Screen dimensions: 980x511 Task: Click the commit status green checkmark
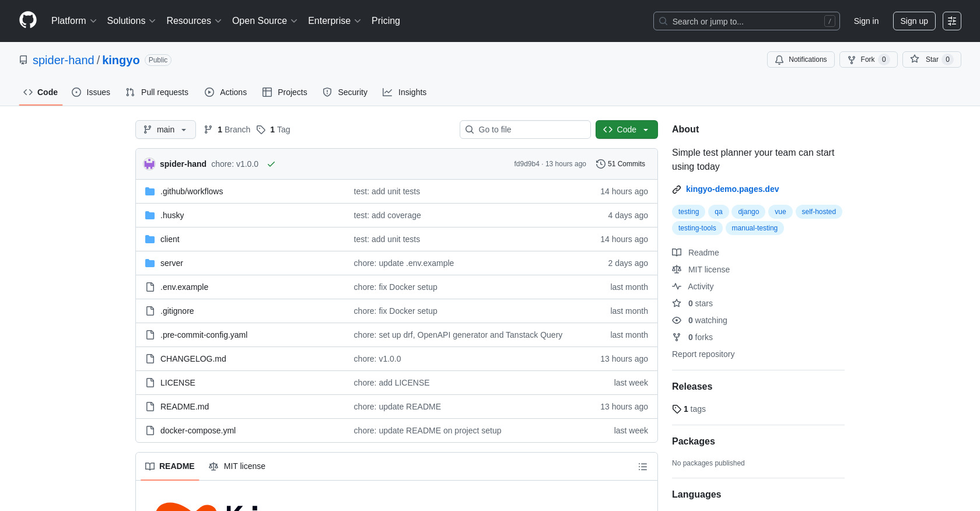[271, 164]
